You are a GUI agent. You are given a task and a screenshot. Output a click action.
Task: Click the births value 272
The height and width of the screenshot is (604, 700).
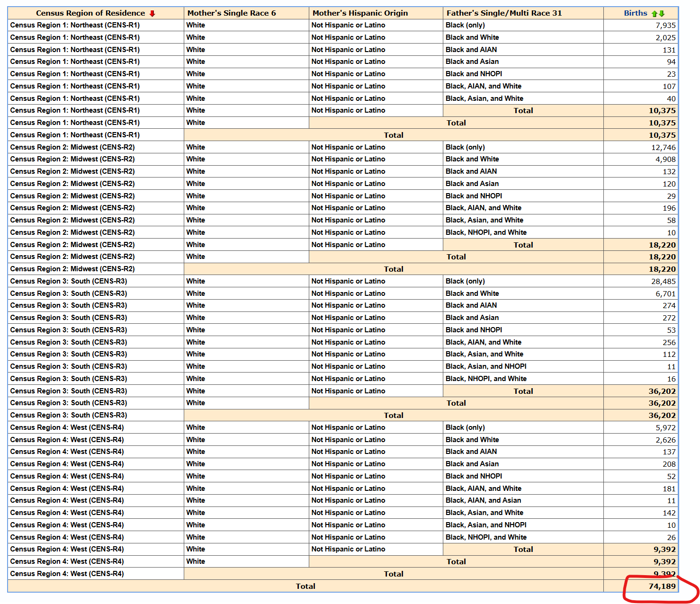pyautogui.click(x=669, y=318)
